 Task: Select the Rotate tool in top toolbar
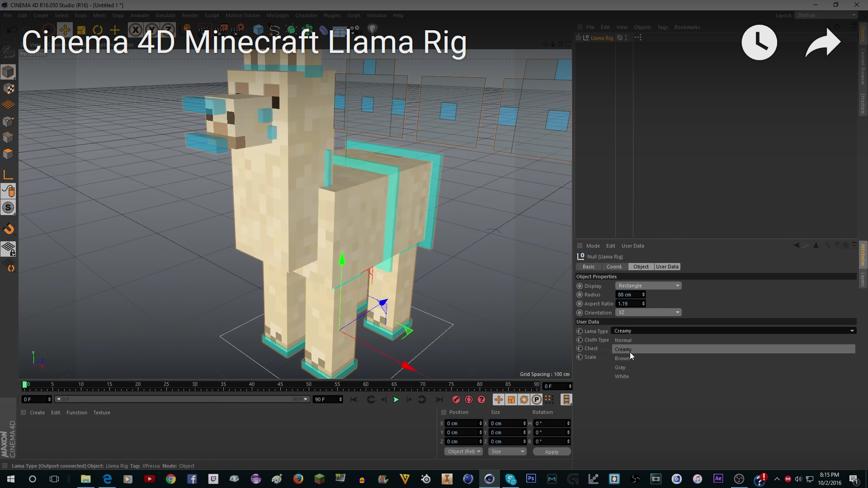(97, 30)
